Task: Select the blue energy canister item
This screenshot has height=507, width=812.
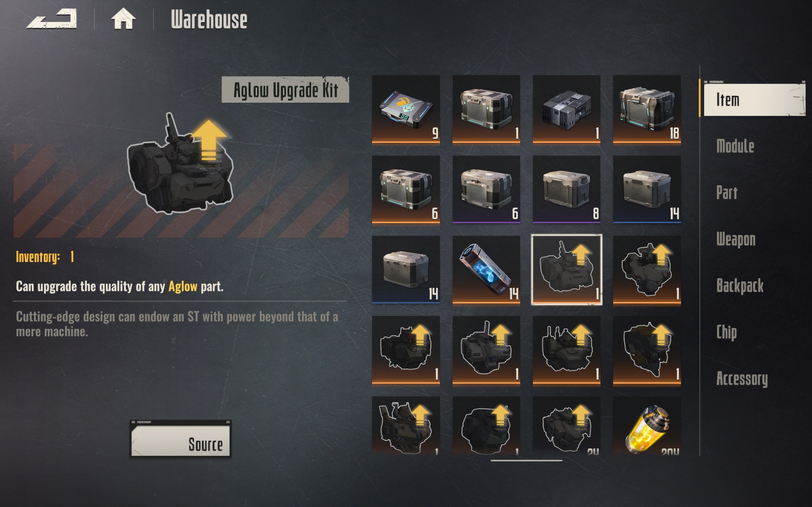Action: pyautogui.click(x=486, y=271)
